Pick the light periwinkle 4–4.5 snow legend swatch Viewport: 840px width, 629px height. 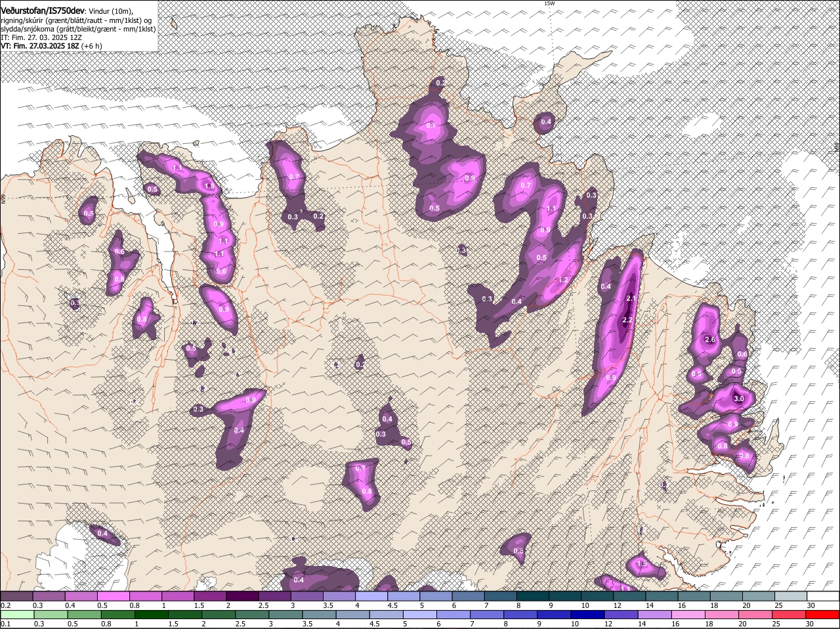point(371,596)
